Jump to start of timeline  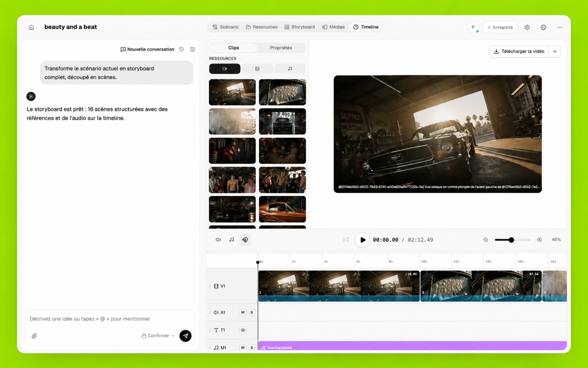(346, 240)
